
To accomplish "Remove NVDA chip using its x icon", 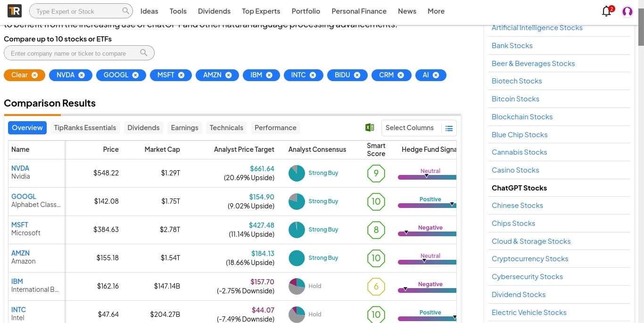I will click(82, 75).
